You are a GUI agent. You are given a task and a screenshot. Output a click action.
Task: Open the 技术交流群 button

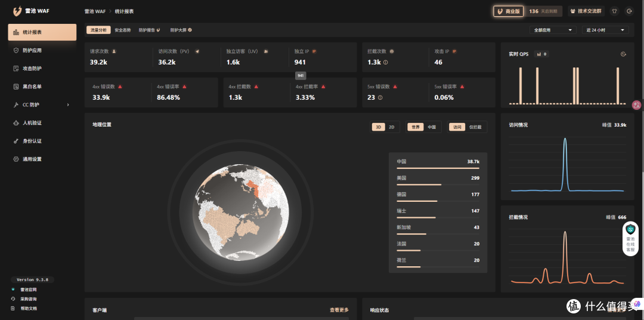coord(586,11)
